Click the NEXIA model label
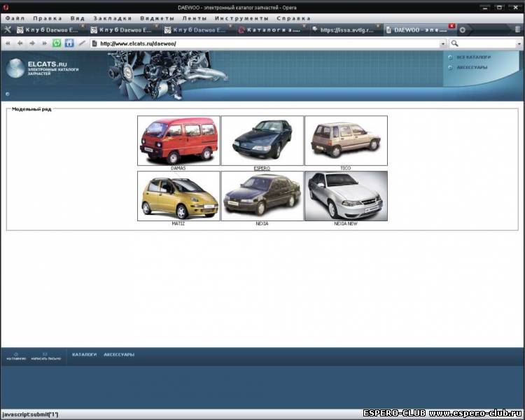The image size is (525, 420). (x=262, y=223)
